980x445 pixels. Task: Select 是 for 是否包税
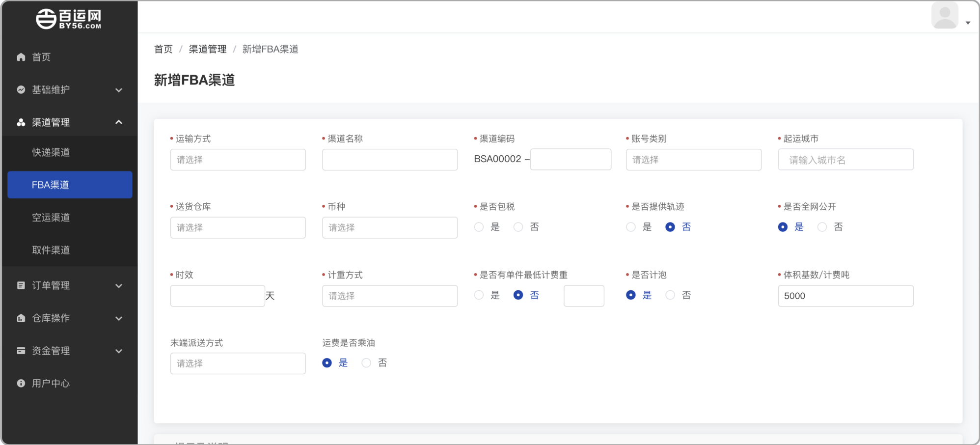click(x=479, y=226)
